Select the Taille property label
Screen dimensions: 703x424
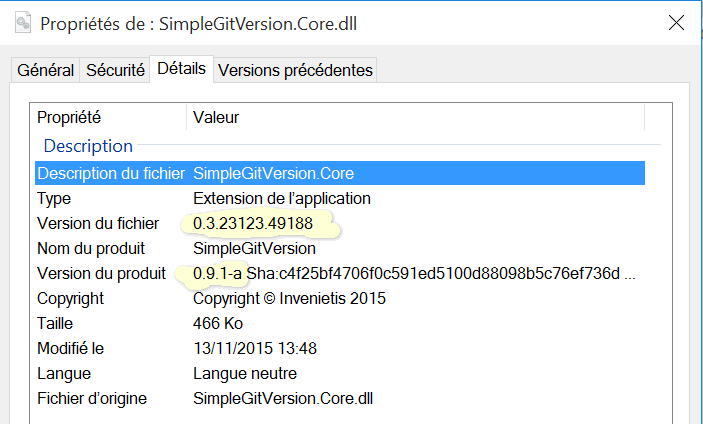tap(55, 324)
